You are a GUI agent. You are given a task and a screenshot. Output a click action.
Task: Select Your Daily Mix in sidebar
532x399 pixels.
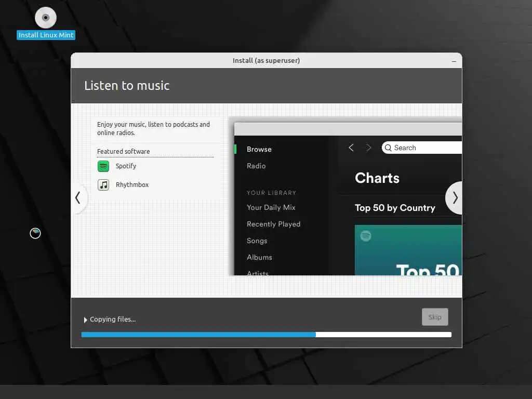271,207
